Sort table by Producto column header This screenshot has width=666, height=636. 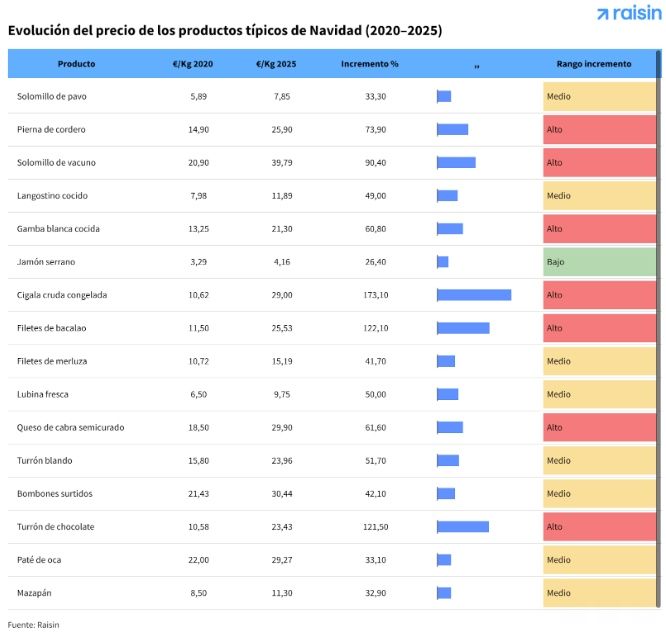click(77, 64)
